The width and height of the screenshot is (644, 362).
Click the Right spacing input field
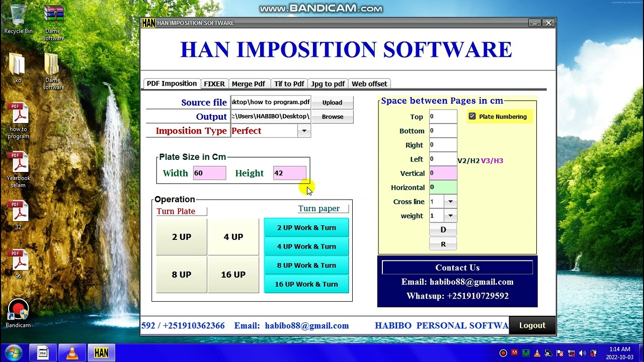tap(443, 145)
